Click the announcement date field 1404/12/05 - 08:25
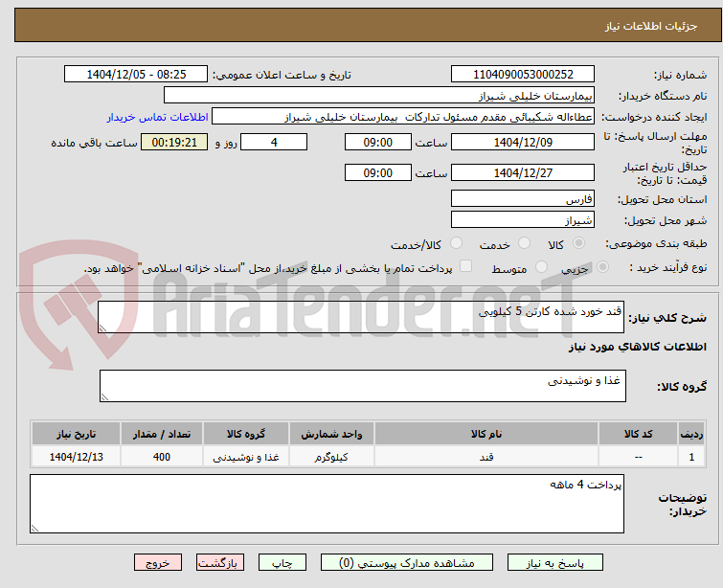The height and width of the screenshot is (588, 723). (136, 75)
